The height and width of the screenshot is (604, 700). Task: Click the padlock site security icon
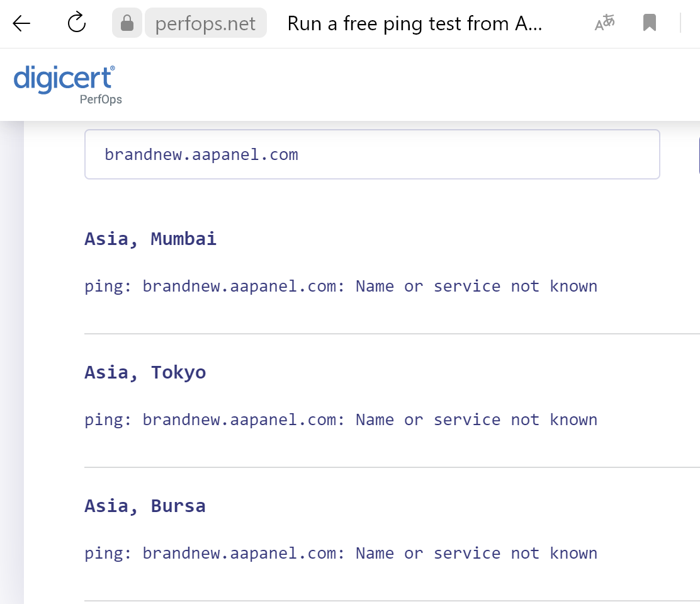pos(127,24)
